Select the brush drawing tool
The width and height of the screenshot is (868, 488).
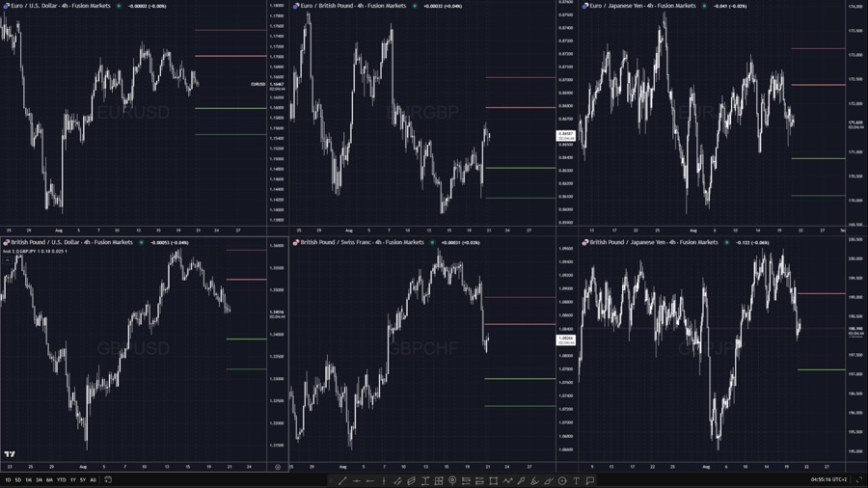coord(521,480)
